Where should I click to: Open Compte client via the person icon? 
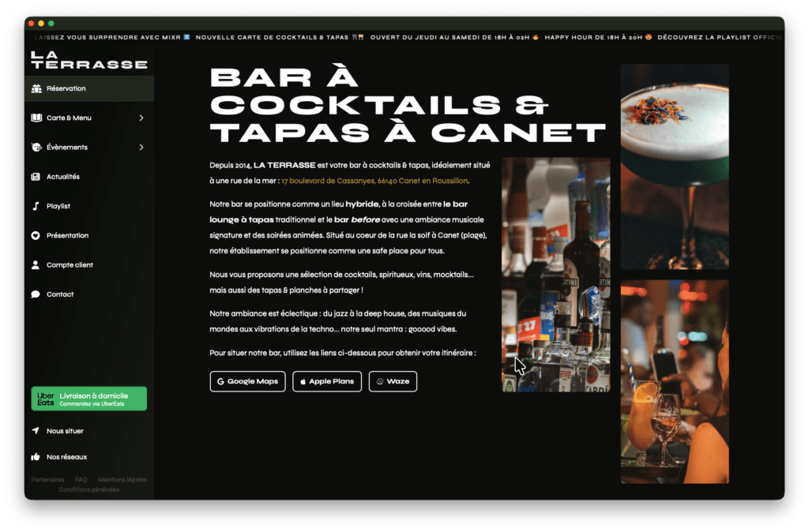click(35, 264)
